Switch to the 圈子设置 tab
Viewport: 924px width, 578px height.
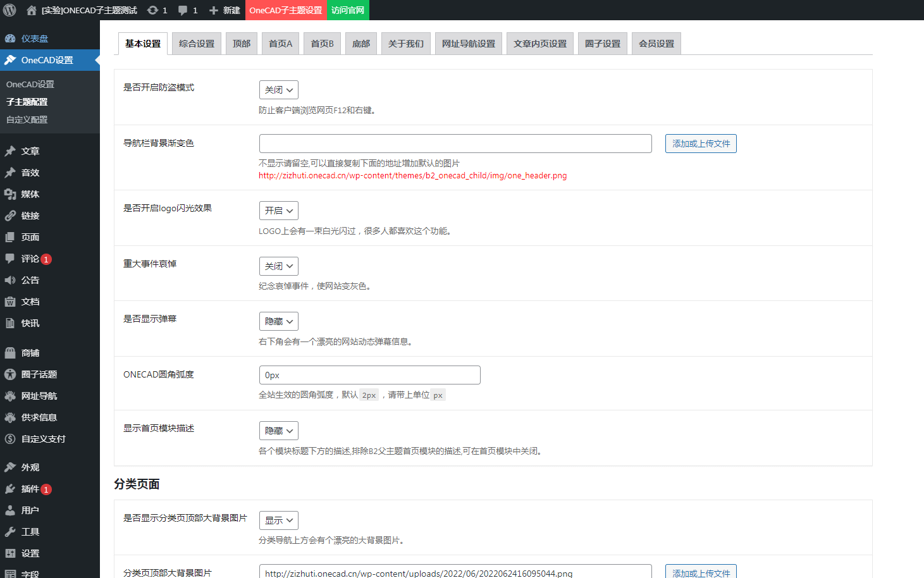click(x=603, y=44)
